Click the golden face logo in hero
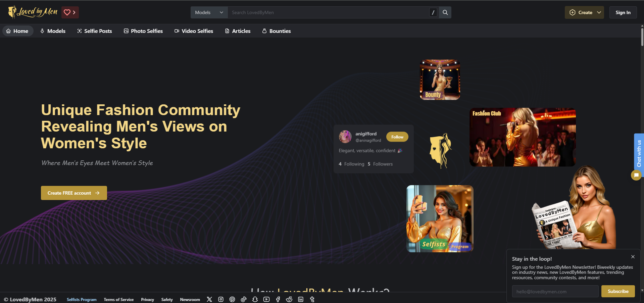 click(x=441, y=151)
